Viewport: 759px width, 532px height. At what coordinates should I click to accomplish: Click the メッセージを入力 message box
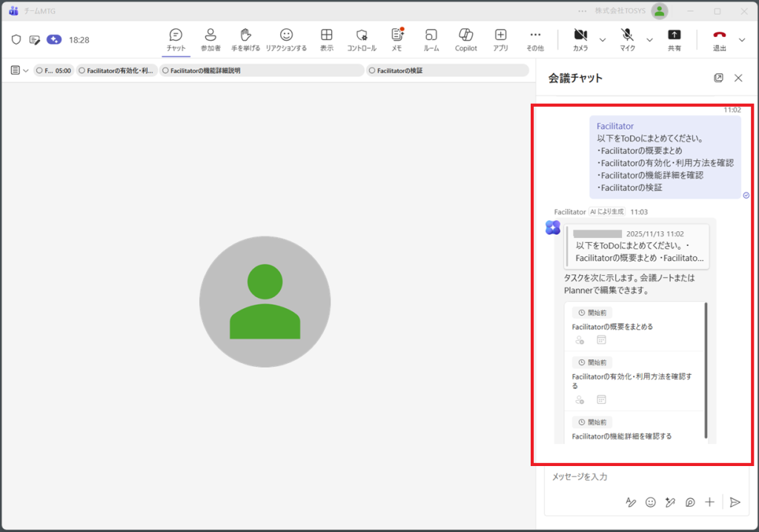[637, 477]
